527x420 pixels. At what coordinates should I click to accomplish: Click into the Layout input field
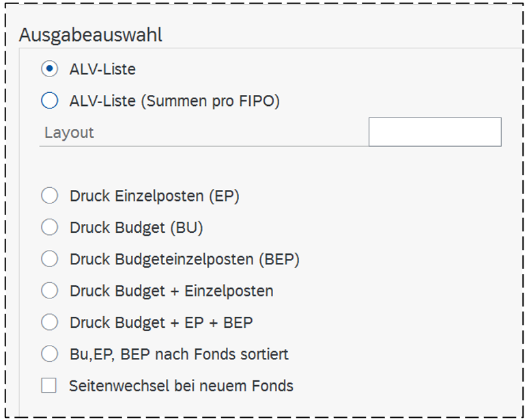point(435,132)
